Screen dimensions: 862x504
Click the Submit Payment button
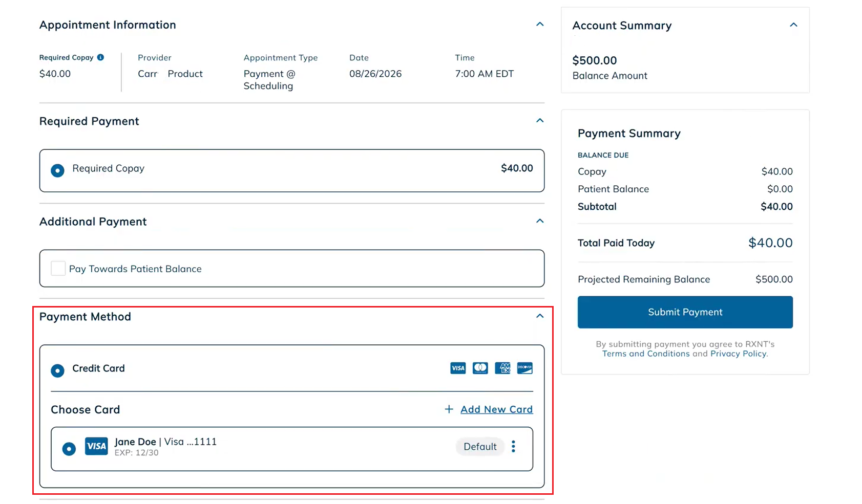point(685,312)
